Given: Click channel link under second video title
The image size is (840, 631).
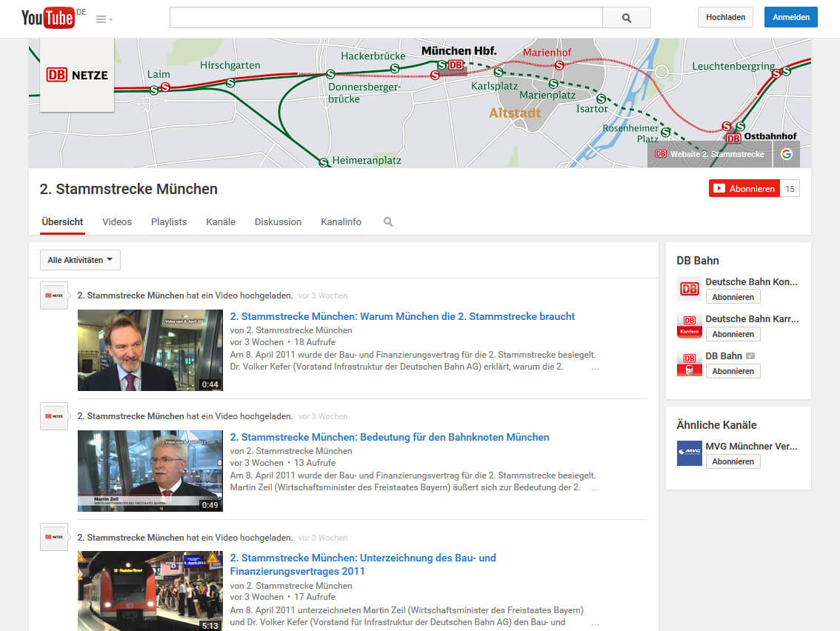Looking at the screenshot, I should 299,451.
